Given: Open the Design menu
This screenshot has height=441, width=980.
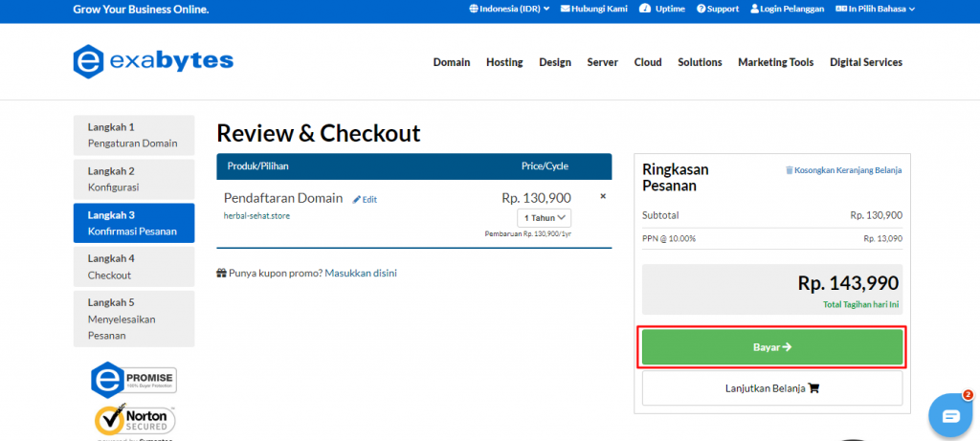Looking at the screenshot, I should coord(555,62).
